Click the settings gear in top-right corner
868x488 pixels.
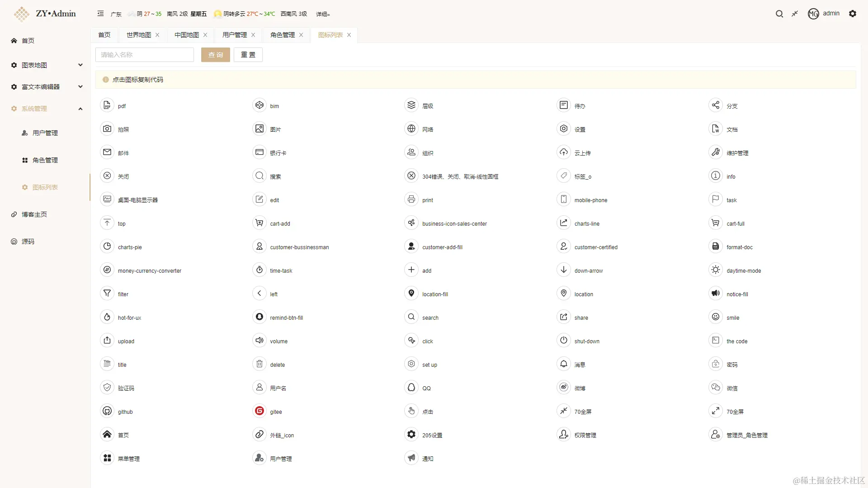click(x=853, y=14)
